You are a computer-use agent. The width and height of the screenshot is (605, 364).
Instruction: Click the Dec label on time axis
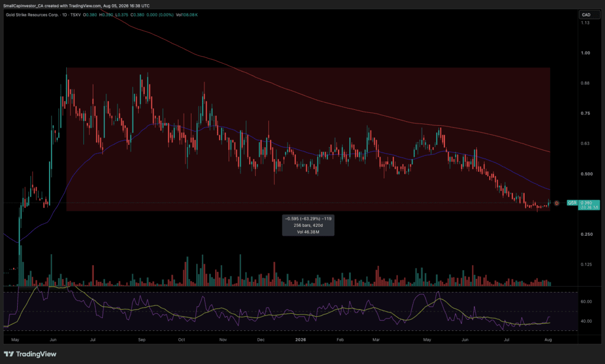[x=261, y=340]
